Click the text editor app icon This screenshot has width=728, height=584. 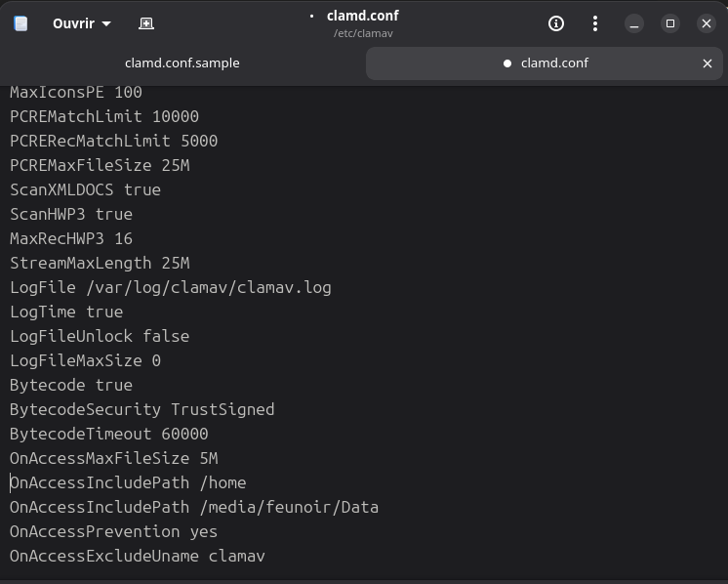pyautogui.click(x=20, y=23)
